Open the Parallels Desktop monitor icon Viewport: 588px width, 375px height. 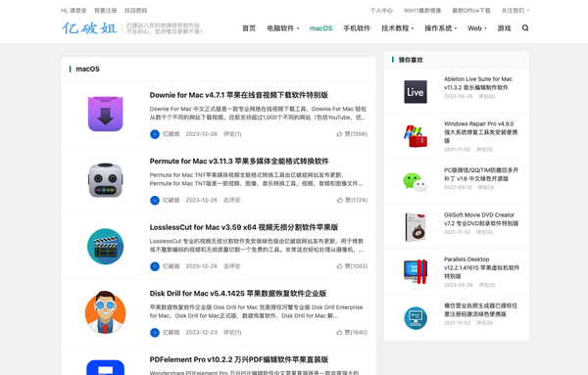click(416, 271)
